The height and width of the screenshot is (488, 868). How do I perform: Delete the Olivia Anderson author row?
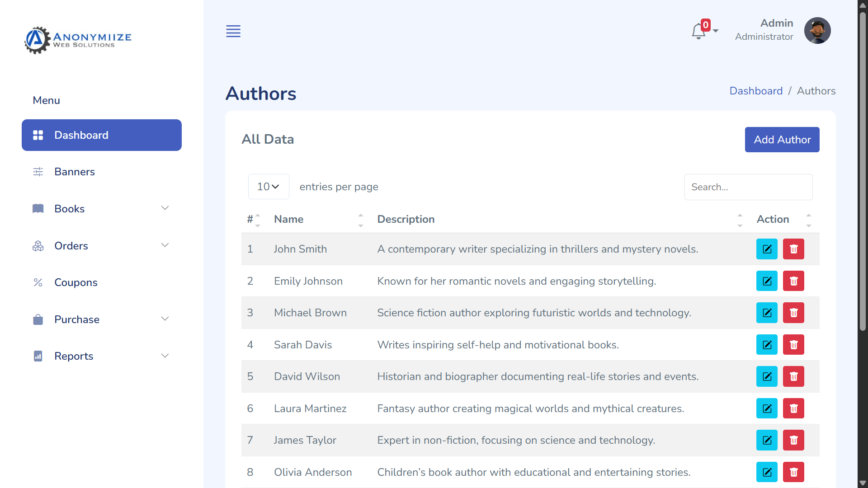click(x=793, y=472)
